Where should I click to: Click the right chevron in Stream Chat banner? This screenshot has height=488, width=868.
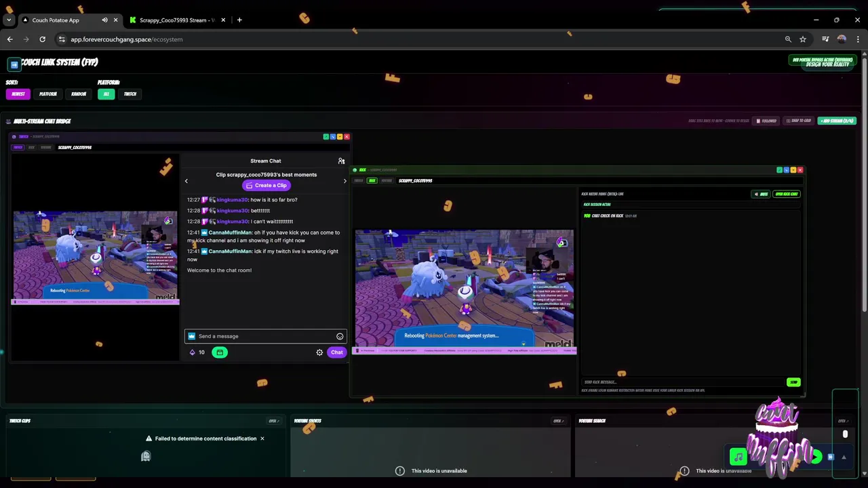click(x=344, y=181)
